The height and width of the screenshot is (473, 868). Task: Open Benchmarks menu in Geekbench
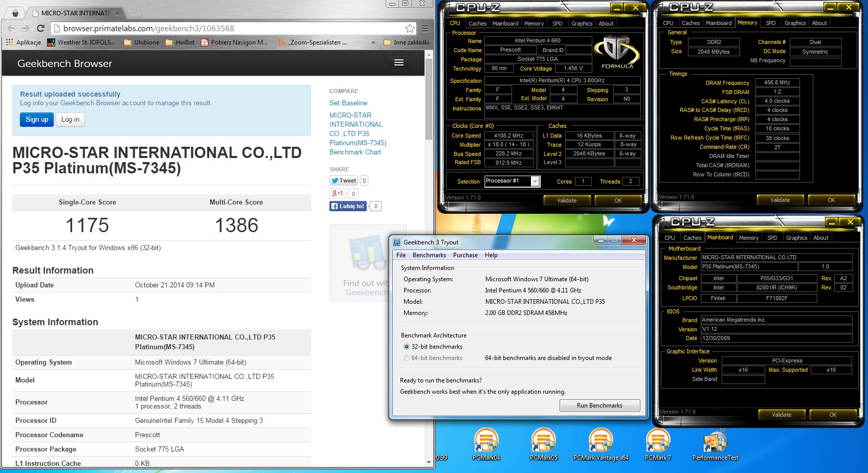coord(429,255)
